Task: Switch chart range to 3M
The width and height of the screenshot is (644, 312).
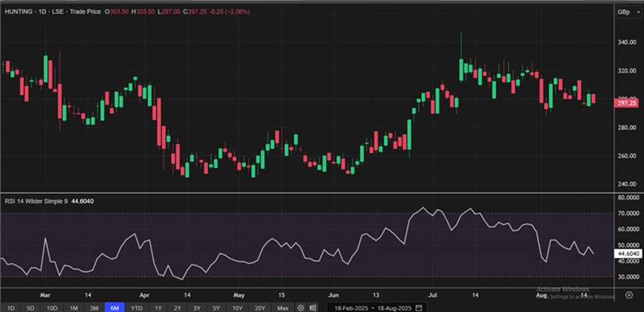Action: (x=94, y=308)
